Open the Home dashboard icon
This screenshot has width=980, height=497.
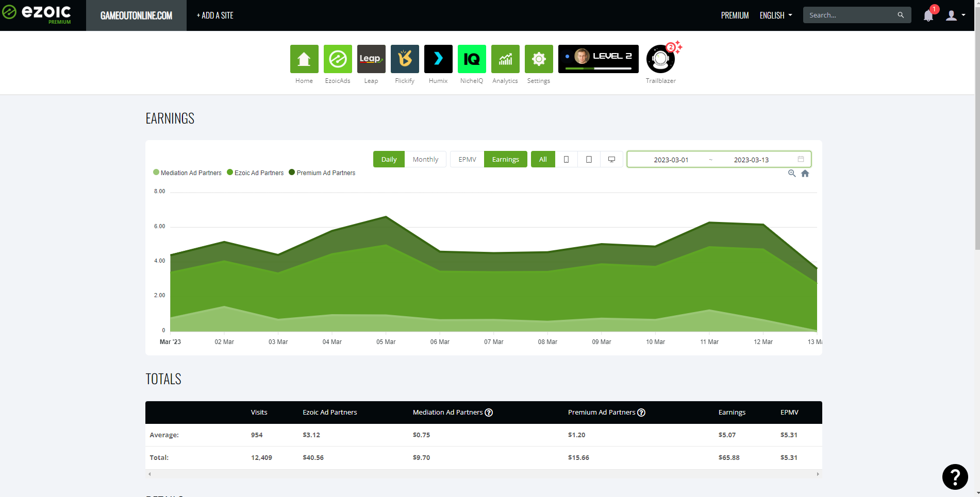304,59
